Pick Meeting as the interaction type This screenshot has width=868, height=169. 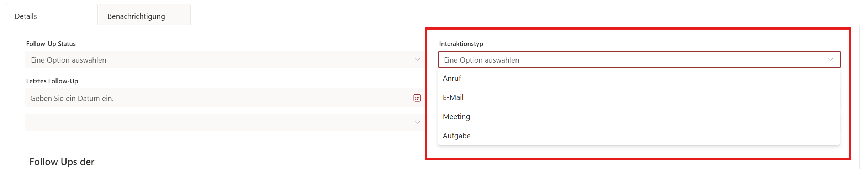(456, 117)
